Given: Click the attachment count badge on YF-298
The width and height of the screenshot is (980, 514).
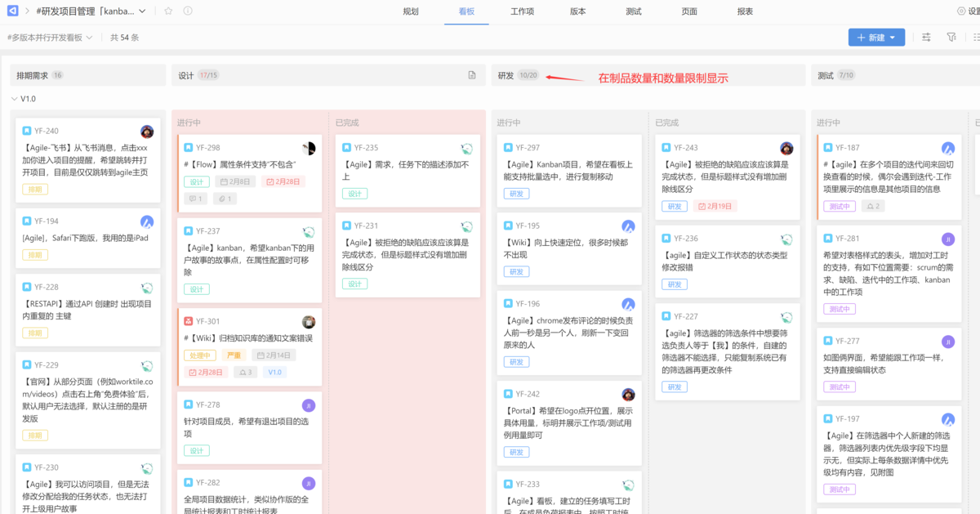Looking at the screenshot, I should 225,199.
